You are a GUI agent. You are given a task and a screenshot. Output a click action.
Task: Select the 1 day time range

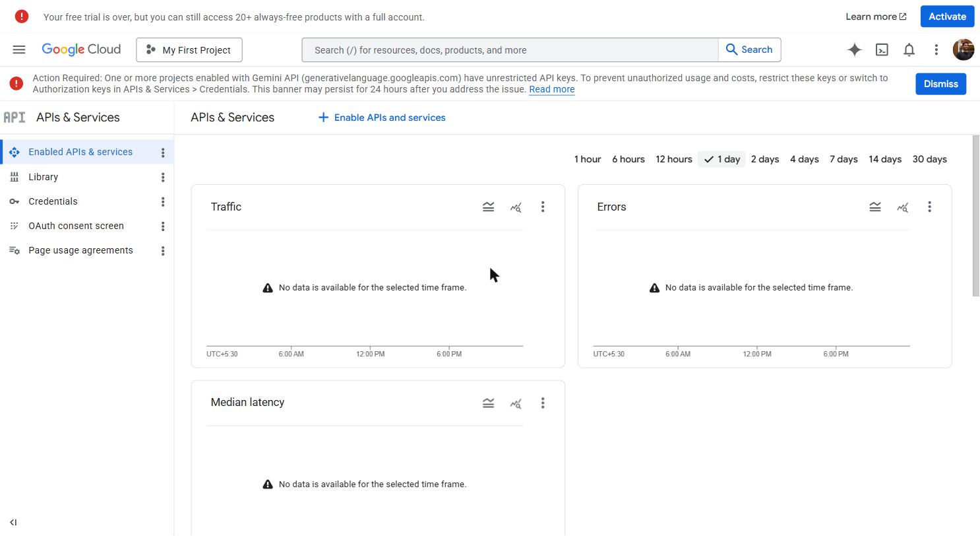coord(721,159)
